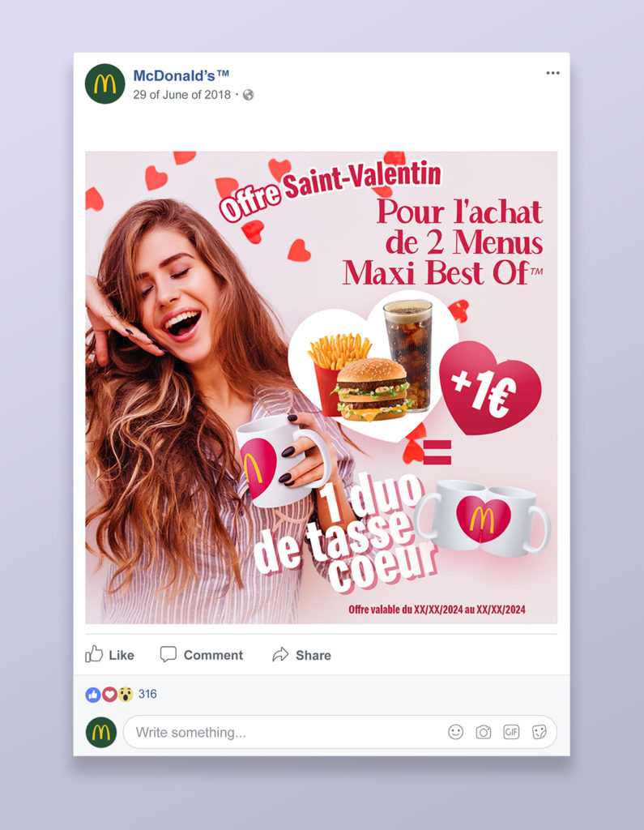
Task: Open the three-dot post options menu
Action: 552,73
